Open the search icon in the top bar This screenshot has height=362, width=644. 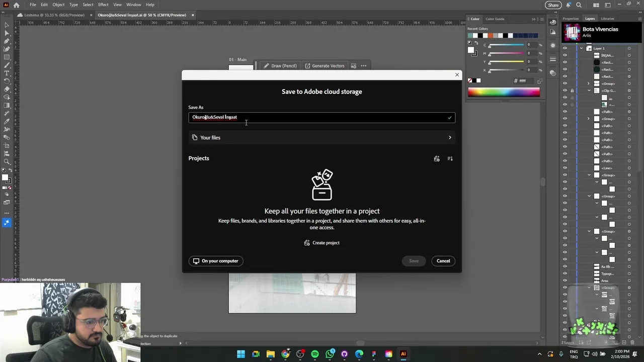[x=579, y=5]
